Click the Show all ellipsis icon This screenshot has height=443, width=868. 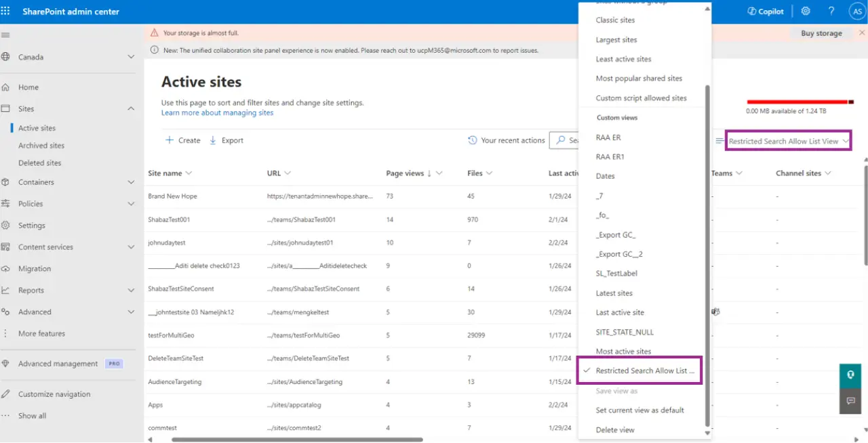click(x=5, y=416)
